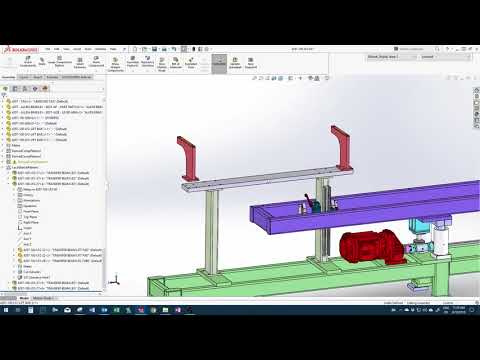
Task: Switch to the Evaluate ribbon tab
Action: 52,77
